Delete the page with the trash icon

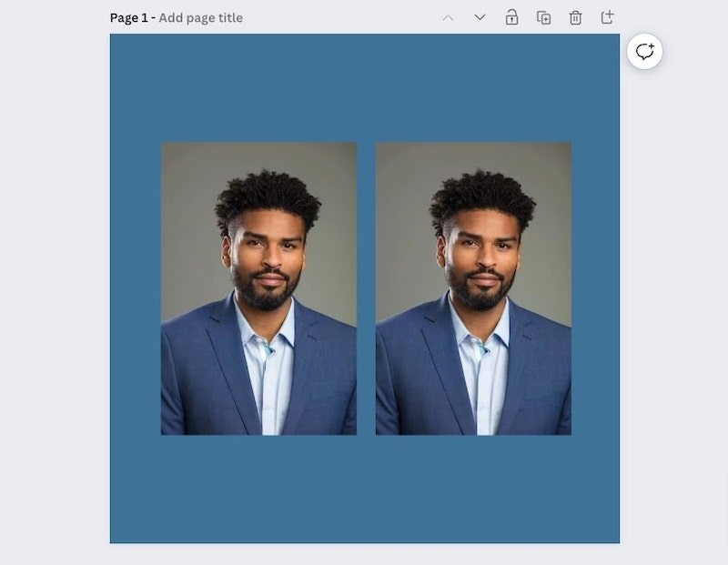[575, 17]
